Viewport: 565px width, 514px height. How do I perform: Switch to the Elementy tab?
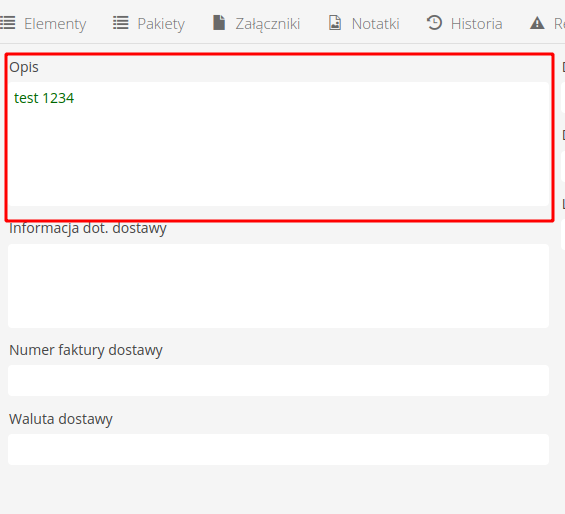(55, 24)
